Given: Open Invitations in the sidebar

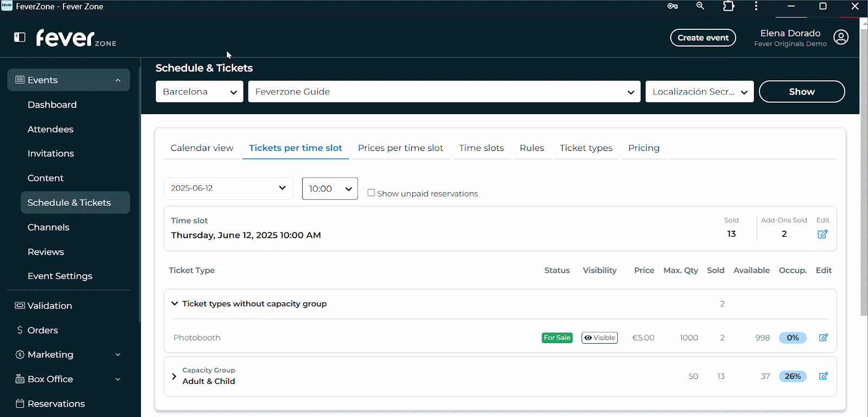Looking at the screenshot, I should pyautogui.click(x=51, y=154).
